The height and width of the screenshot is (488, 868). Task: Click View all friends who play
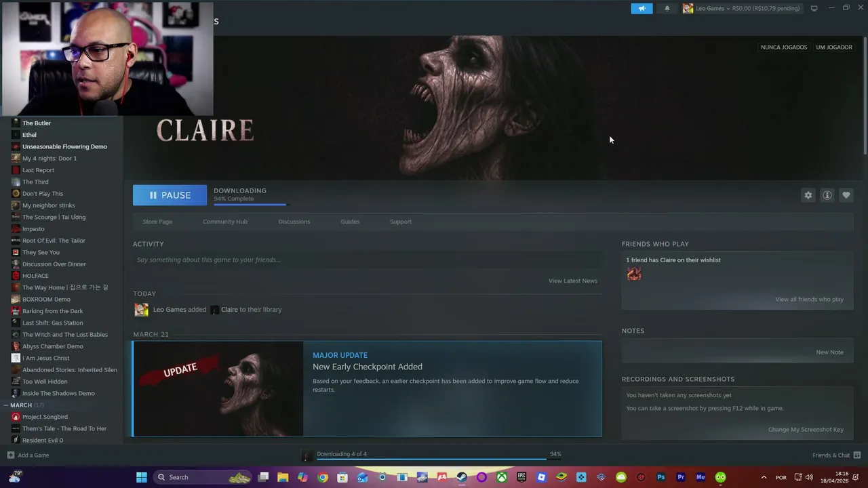809,300
